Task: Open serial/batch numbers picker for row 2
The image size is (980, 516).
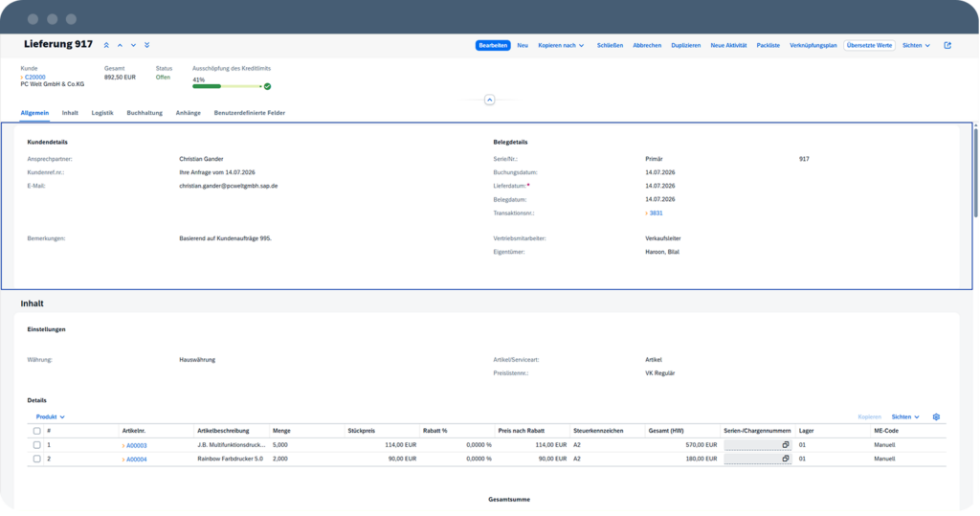Action: click(x=786, y=459)
